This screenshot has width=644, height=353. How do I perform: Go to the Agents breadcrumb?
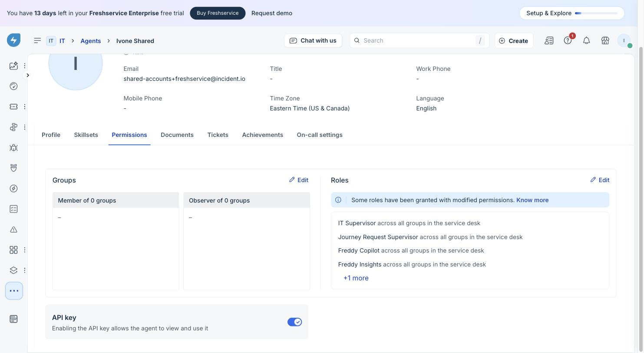coord(91,41)
